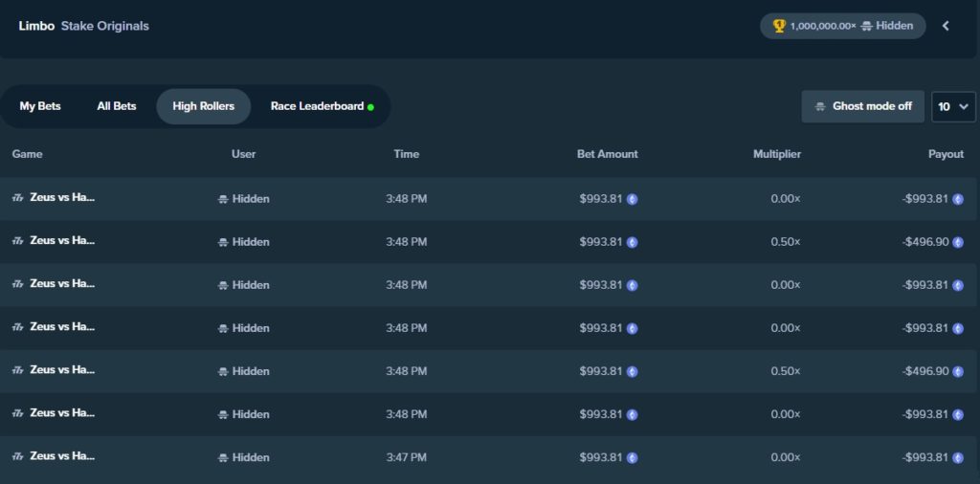Click the Bet Amount column header

coord(607,154)
